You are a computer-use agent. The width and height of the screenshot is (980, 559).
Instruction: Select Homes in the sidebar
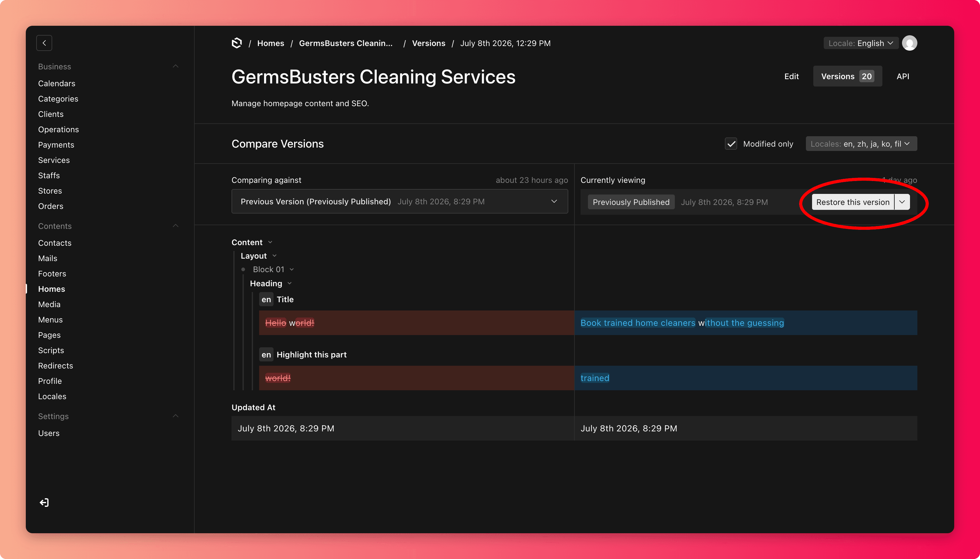point(52,289)
